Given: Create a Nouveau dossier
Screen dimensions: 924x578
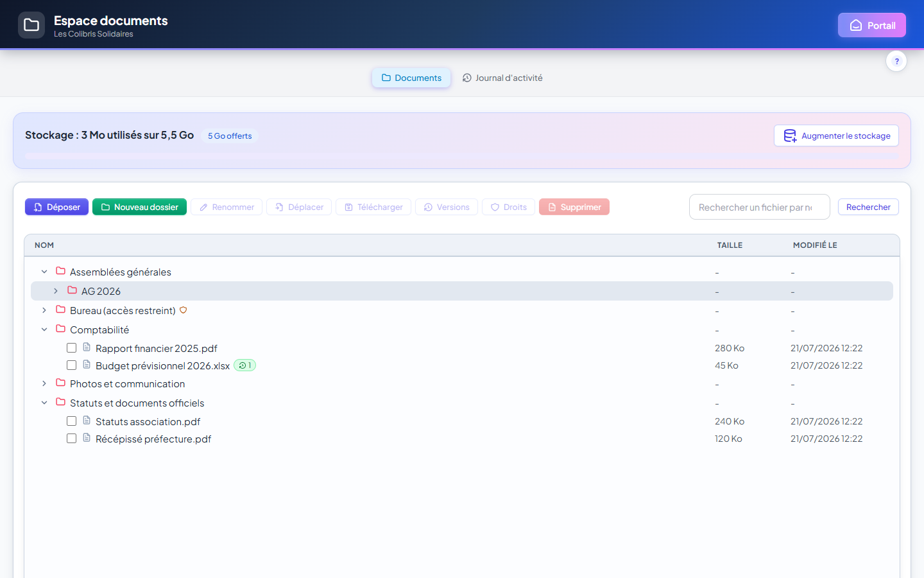Looking at the screenshot, I should 139,207.
